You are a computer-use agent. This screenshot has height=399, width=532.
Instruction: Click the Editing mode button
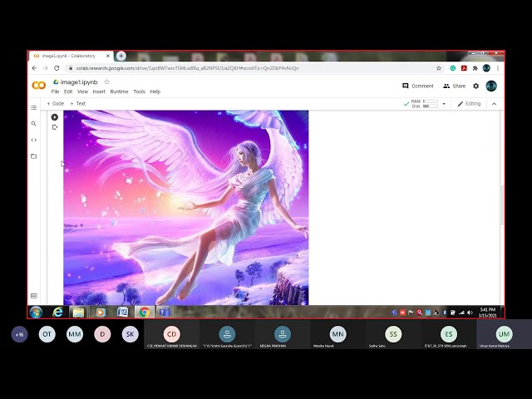pyautogui.click(x=469, y=104)
